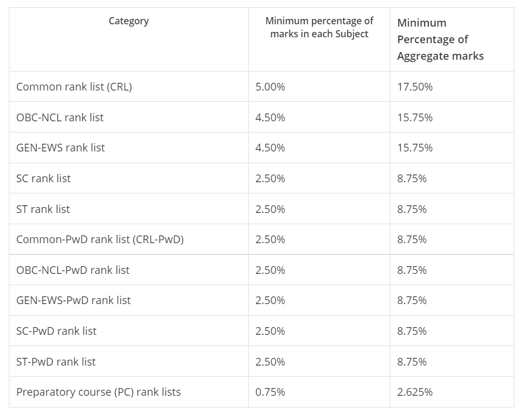
Task: Click the Minimum percentage in each Subject header
Action: 319,27
